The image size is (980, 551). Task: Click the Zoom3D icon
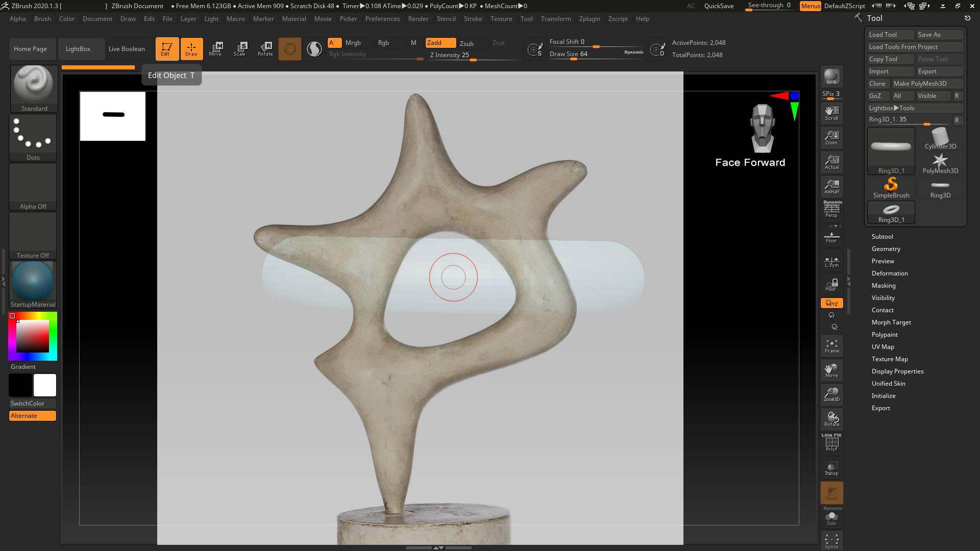[831, 394]
